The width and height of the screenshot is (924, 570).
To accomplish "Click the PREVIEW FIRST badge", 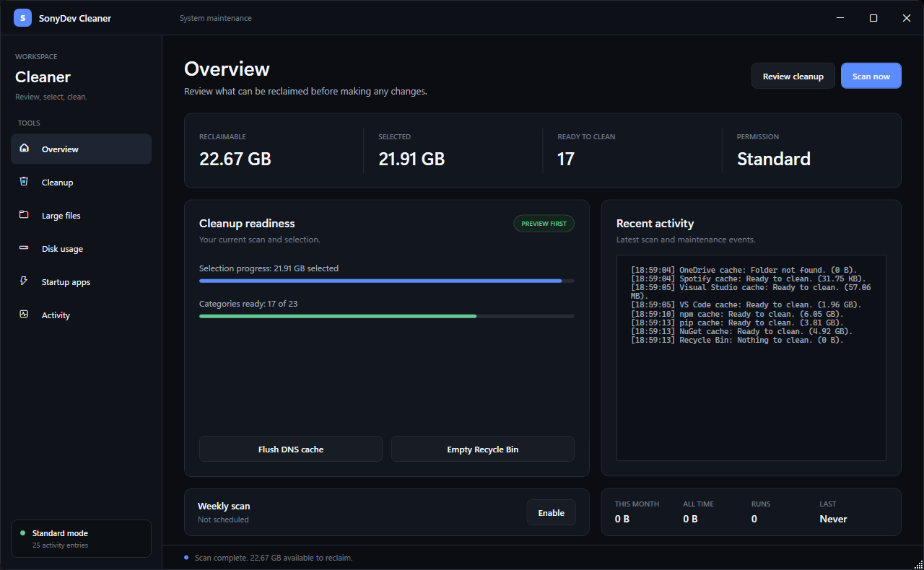I will click(x=544, y=224).
